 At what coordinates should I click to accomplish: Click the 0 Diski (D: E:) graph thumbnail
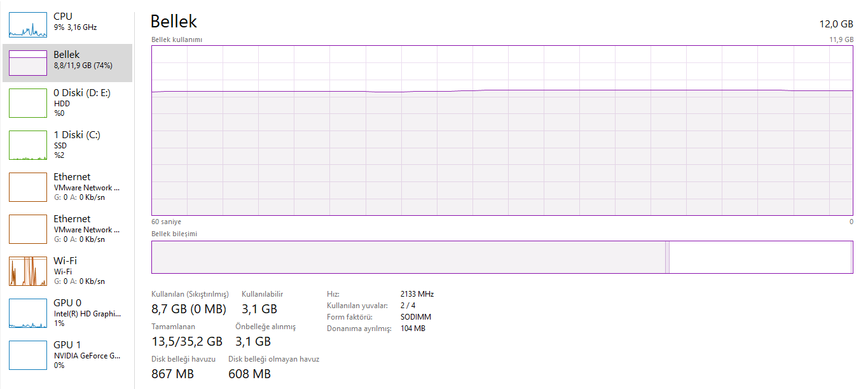click(28, 103)
